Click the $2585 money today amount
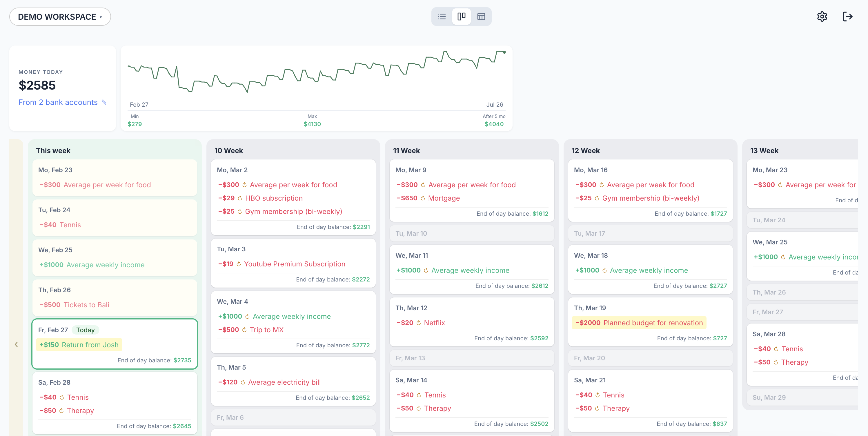The height and width of the screenshot is (436, 868). [x=37, y=85]
